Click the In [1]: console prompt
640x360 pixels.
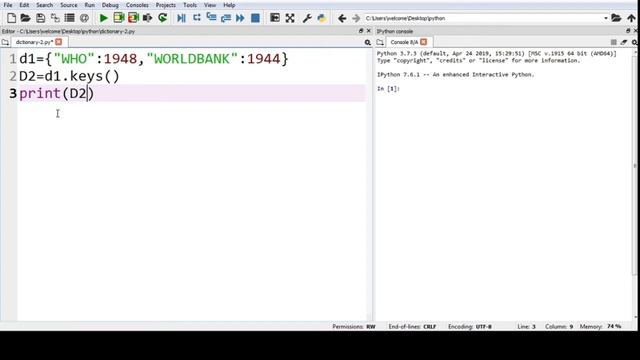pyautogui.click(x=388, y=89)
